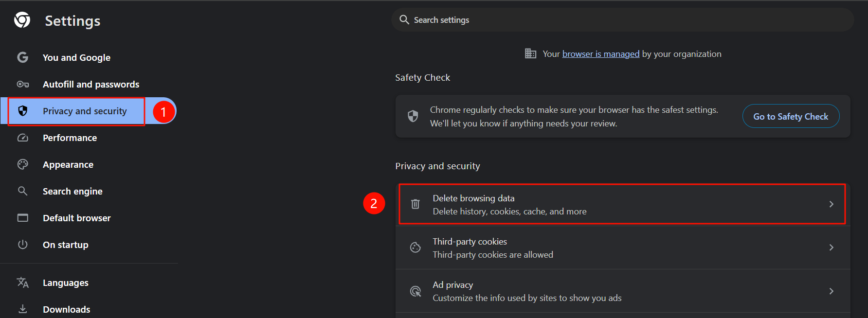Expand the Third-party cookies settings arrow
The image size is (868, 318).
[x=831, y=247]
